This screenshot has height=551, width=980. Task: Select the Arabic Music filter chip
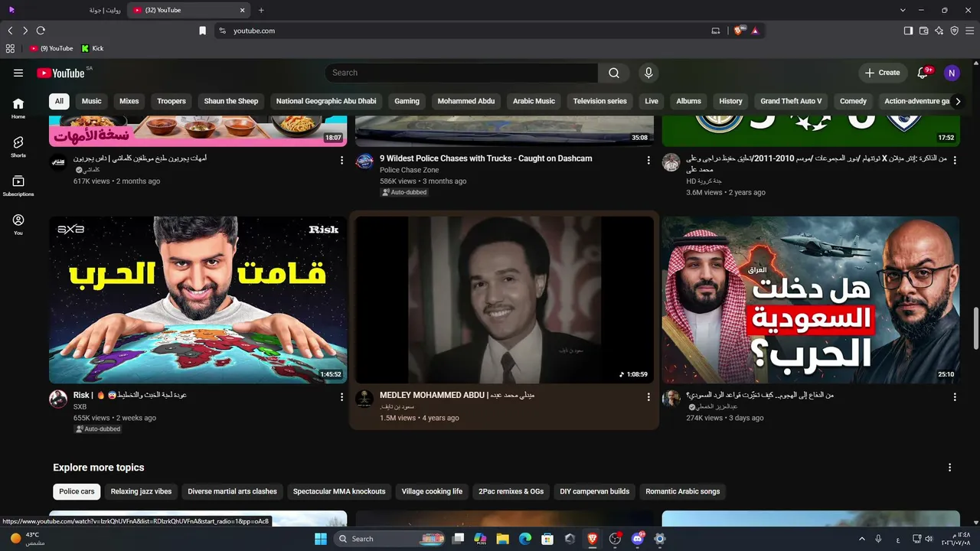tap(534, 101)
